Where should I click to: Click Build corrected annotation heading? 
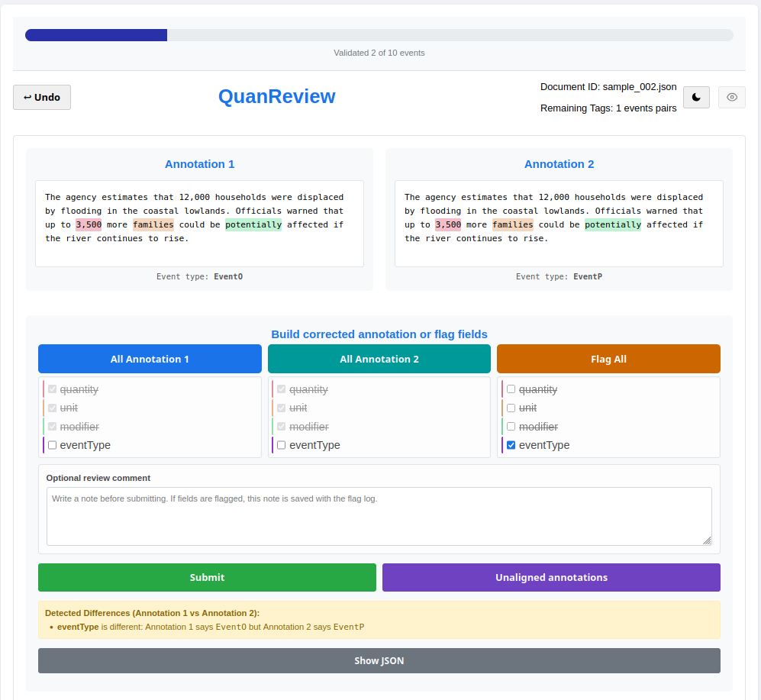pyautogui.click(x=379, y=334)
